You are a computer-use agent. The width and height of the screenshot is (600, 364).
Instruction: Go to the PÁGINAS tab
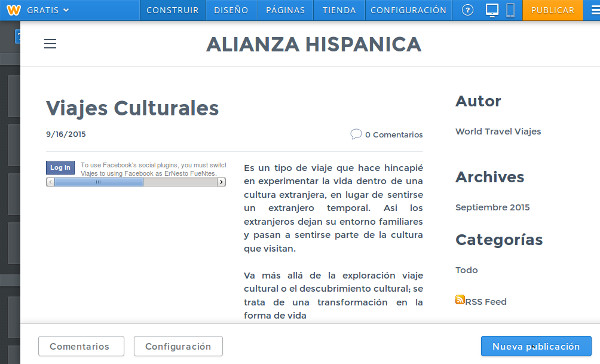(285, 10)
